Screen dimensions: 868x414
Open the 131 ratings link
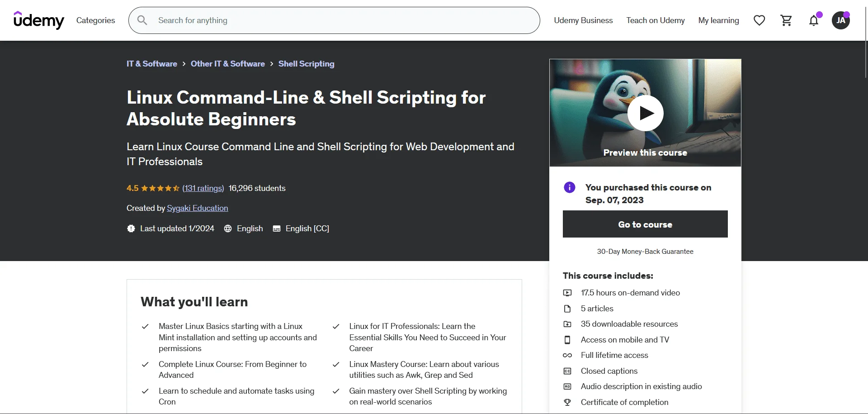(203, 188)
